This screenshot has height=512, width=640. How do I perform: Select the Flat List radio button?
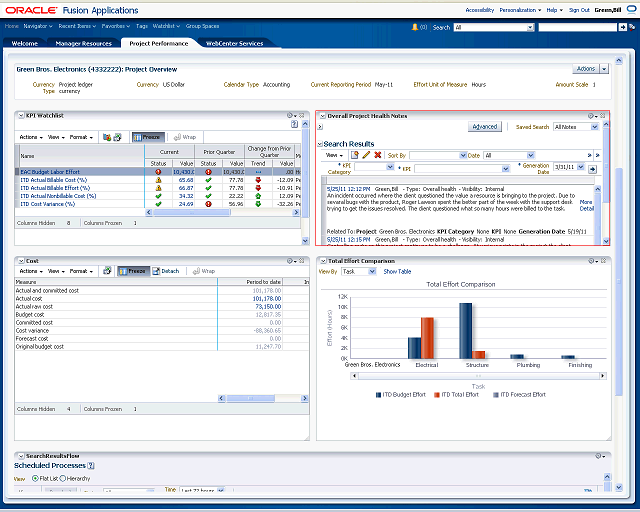(x=36, y=479)
